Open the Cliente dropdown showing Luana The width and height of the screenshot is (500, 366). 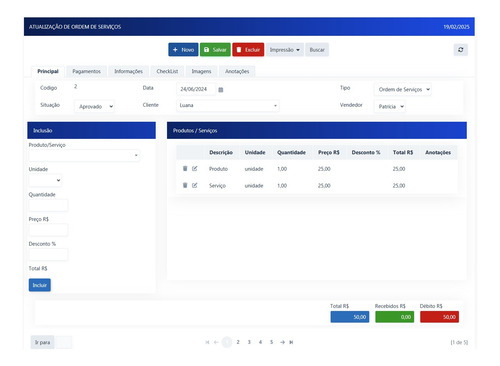pyautogui.click(x=228, y=105)
